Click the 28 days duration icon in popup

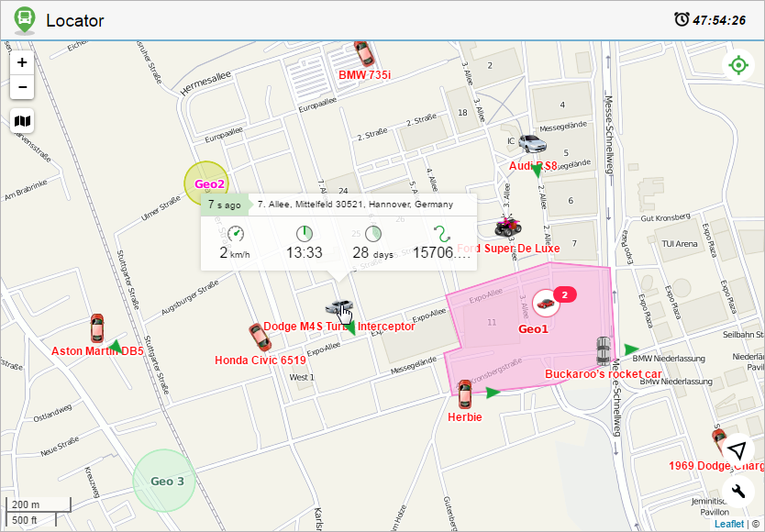[373, 234]
